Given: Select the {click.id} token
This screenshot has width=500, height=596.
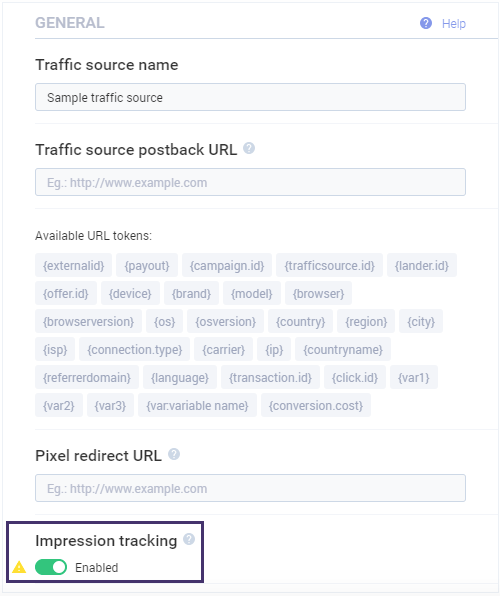Looking at the screenshot, I should click(355, 377).
